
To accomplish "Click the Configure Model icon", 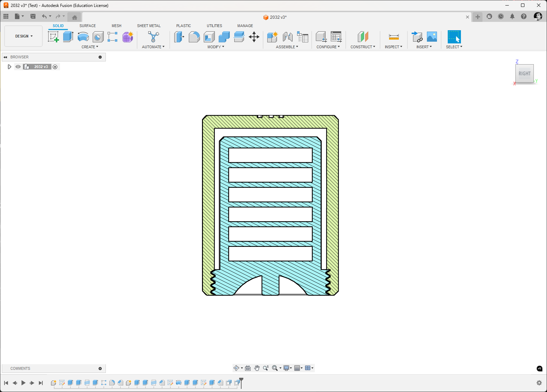I will 321,37.
